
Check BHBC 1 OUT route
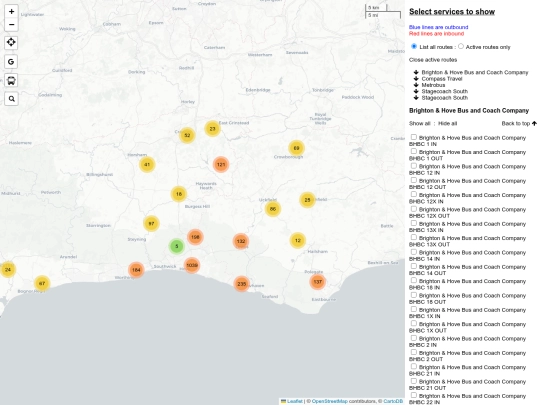(414, 152)
